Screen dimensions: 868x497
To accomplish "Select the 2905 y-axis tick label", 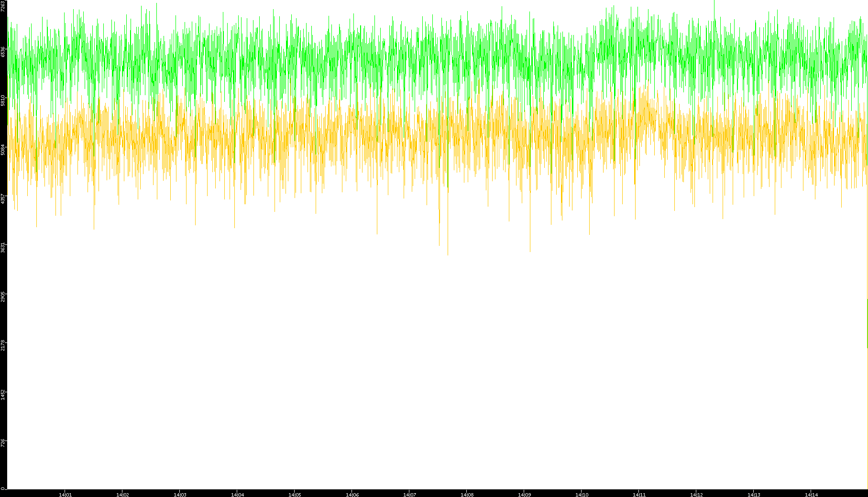I will (3, 297).
